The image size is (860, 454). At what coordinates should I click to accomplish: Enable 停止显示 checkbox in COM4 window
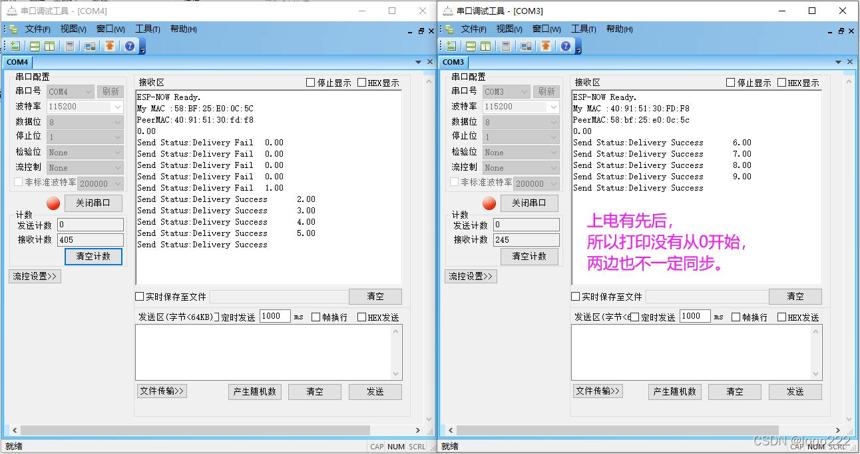pos(310,82)
